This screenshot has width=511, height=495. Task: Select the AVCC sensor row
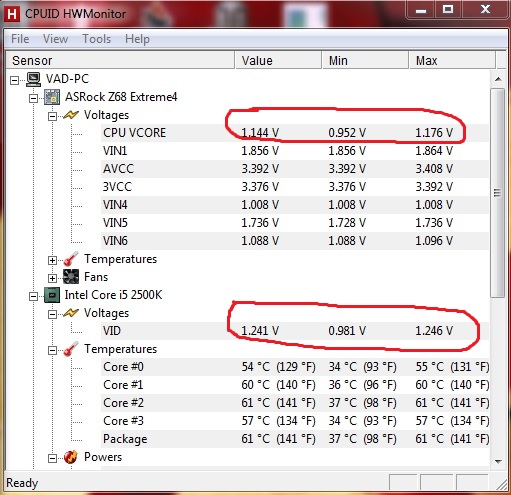click(x=295, y=169)
